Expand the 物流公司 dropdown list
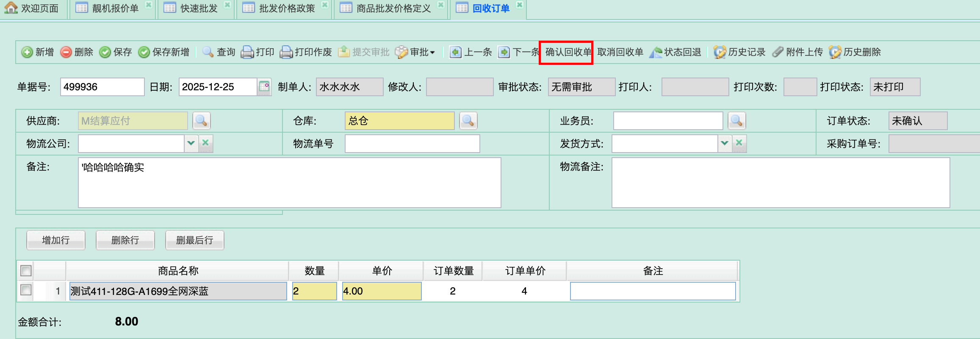 [x=191, y=143]
